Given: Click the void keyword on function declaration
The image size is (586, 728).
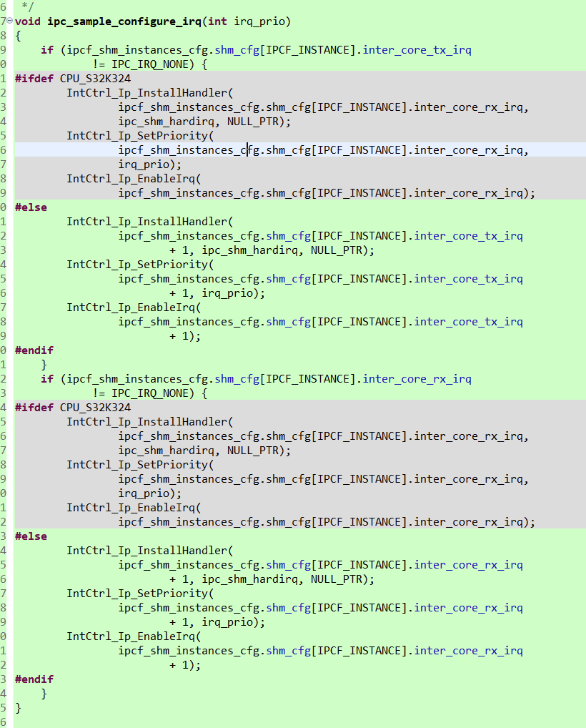Looking at the screenshot, I should pyautogui.click(x=28, y=21).
